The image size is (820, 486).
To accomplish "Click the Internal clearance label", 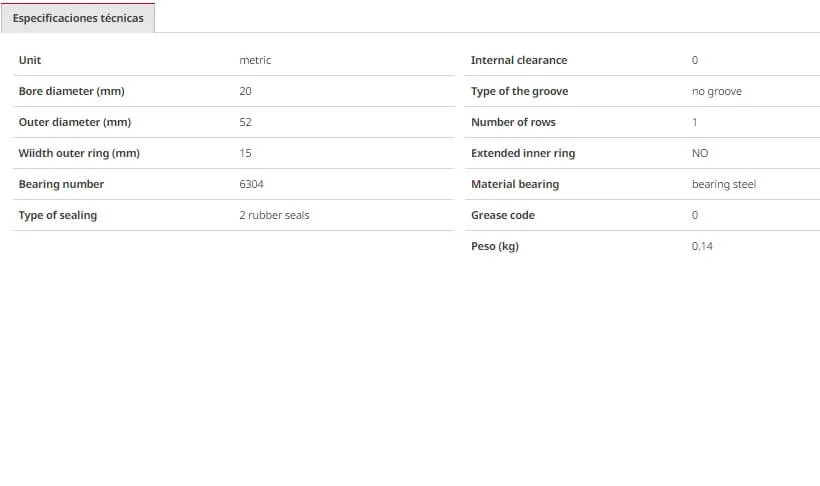I will point(519,60).
